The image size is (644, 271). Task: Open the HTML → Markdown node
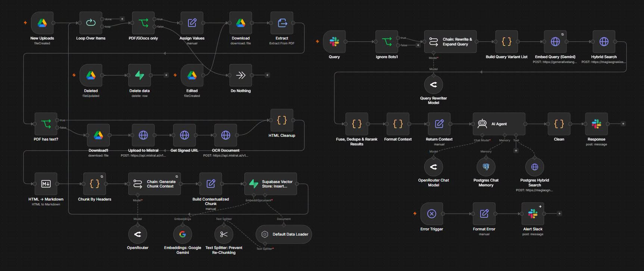tap(46, 184)
